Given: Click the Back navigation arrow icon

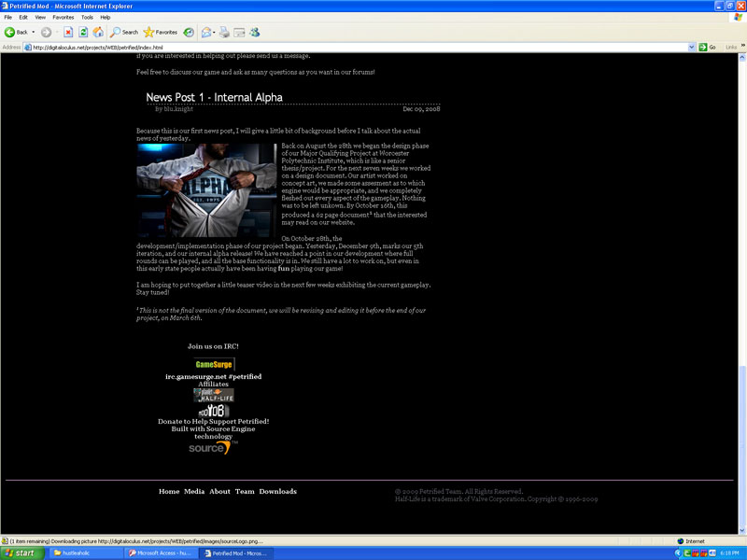Looking at the screenshot, I should tap(9, 32).
